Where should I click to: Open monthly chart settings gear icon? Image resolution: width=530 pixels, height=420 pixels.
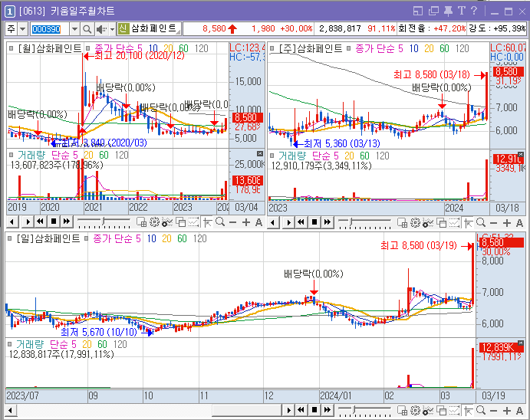(x=154, y=222)
